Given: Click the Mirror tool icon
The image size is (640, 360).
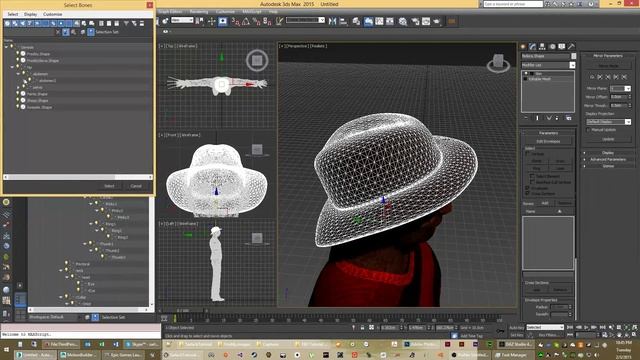Looking at the screenshot, I should click(x=333, y=21).
